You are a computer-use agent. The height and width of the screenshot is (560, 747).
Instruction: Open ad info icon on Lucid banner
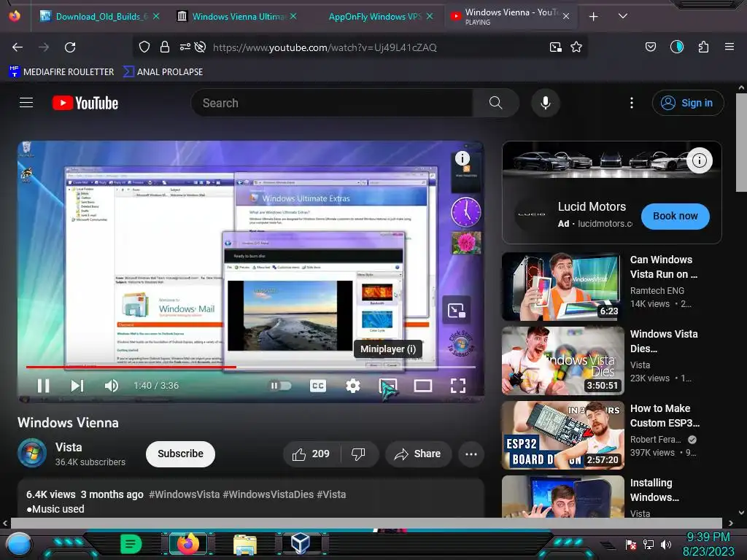(700, 160)
